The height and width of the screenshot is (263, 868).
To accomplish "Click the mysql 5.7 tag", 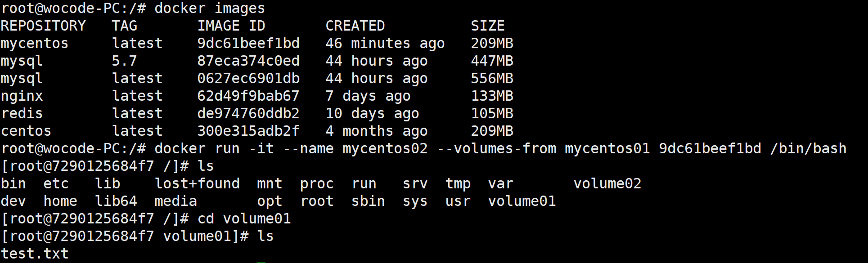I will tap(124, 61).
